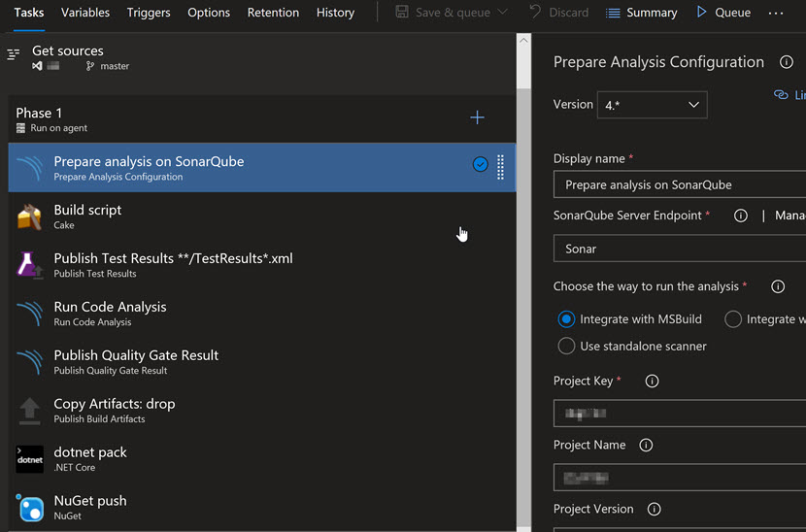This screenshot has height=532, width=806.
Task: Click the master branch icon
Action: pyautogui.click(x=90, y=66)
